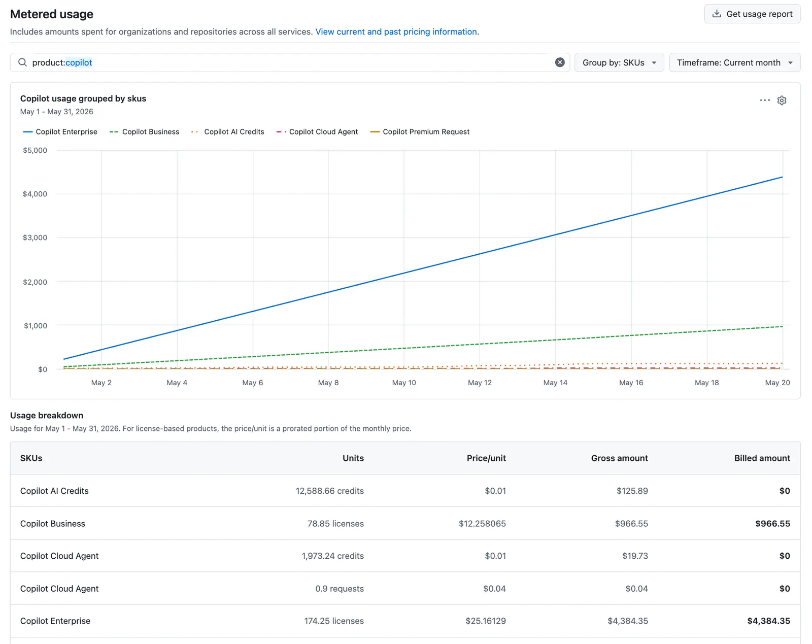Toggle Copilot Cloud Agent legend series
Image resolution: width=812 pixels, height=644 pixels.
[x=317, y=131]
